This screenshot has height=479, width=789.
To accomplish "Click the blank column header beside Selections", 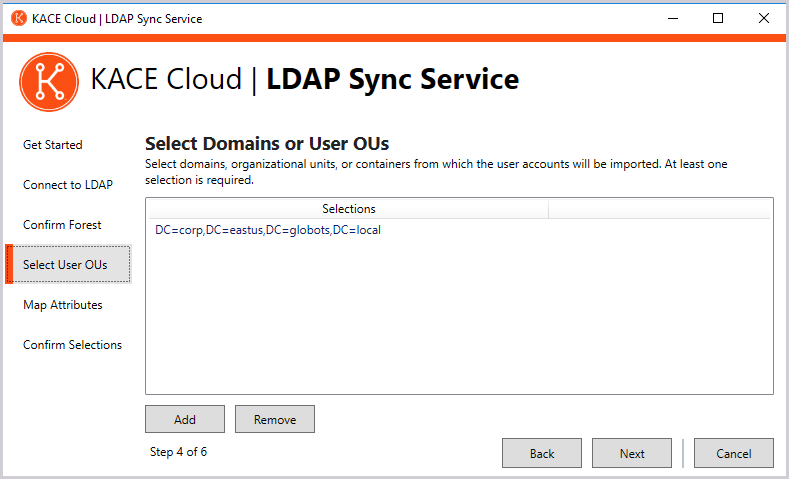I will coord(659,209).
